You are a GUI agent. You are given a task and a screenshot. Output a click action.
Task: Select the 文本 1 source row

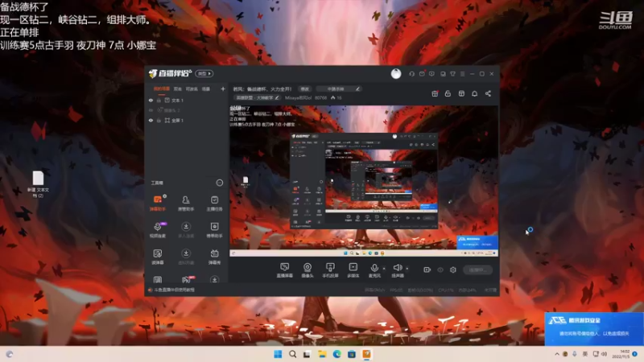click(187, 101)
